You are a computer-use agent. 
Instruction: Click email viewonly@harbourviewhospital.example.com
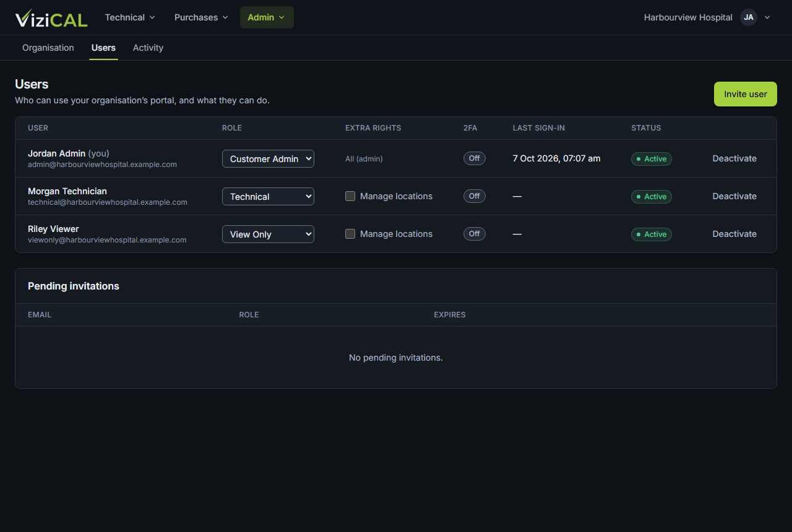pyautogui.click(x=107, y=240)
